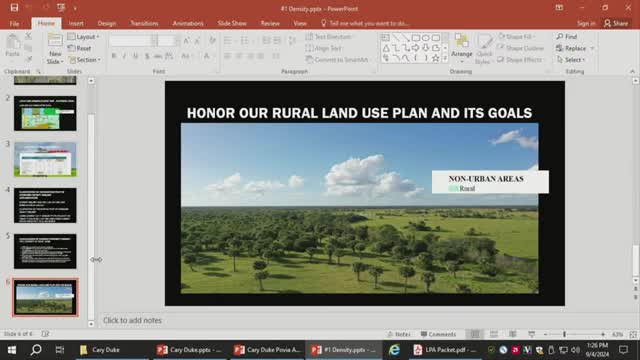
Task: Collapse the ribbon with the chevron
Action: tap(632, 71)
